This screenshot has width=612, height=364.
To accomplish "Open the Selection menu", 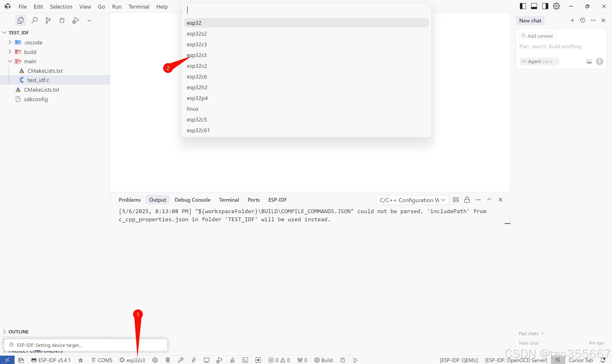I will (61, 7).
